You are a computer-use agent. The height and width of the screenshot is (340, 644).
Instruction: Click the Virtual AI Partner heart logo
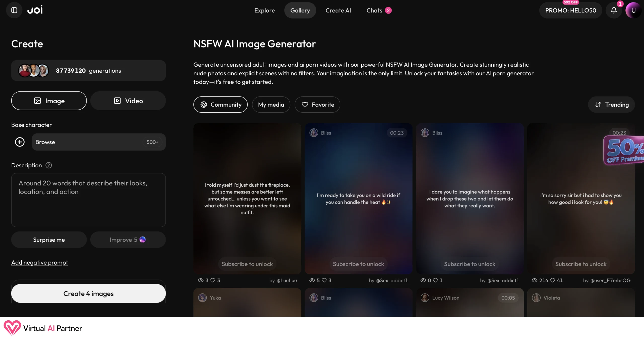coord(12,328)
